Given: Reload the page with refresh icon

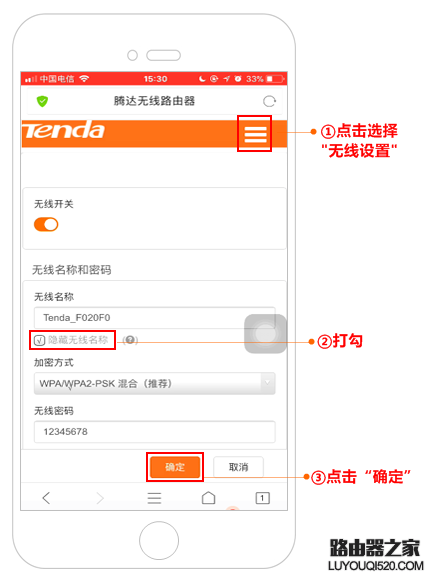Looking at the screenshot, I should 269,101.
